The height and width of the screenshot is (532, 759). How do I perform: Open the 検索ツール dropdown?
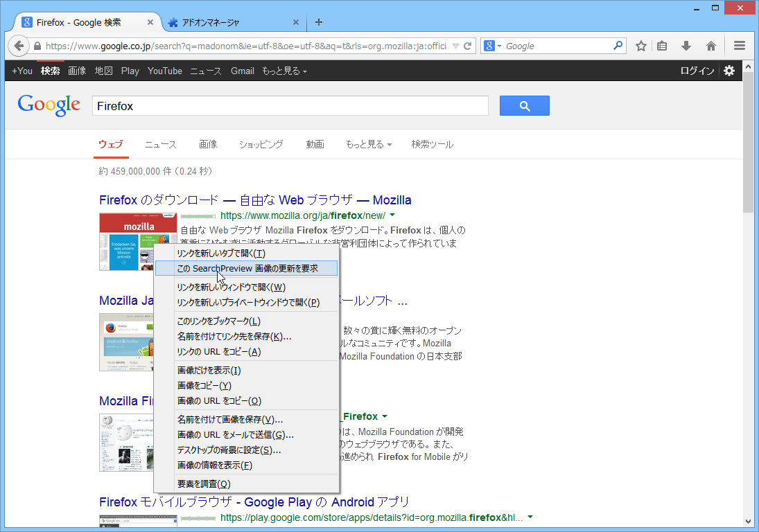432,144
